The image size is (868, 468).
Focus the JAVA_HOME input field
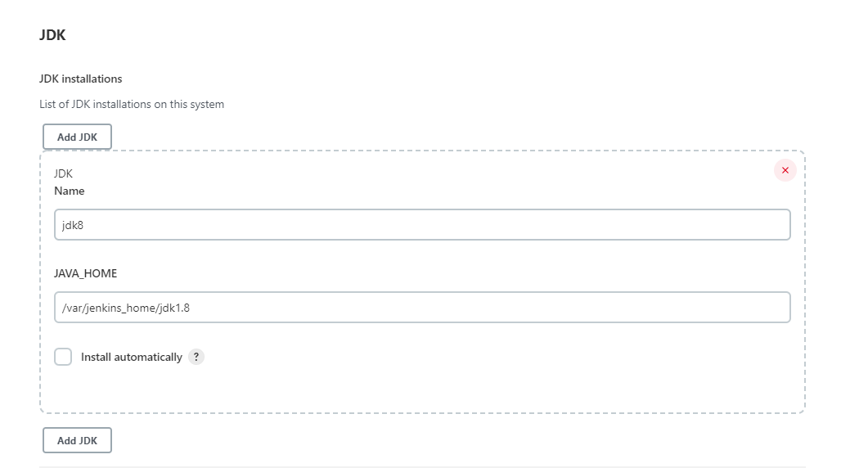[x=422, y=308]
